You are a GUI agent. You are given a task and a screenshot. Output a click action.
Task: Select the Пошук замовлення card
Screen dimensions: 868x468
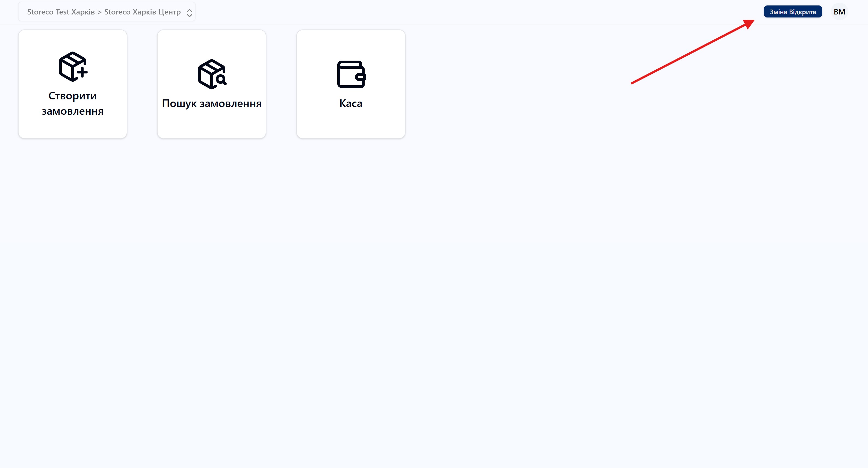[x=212, y=84]
